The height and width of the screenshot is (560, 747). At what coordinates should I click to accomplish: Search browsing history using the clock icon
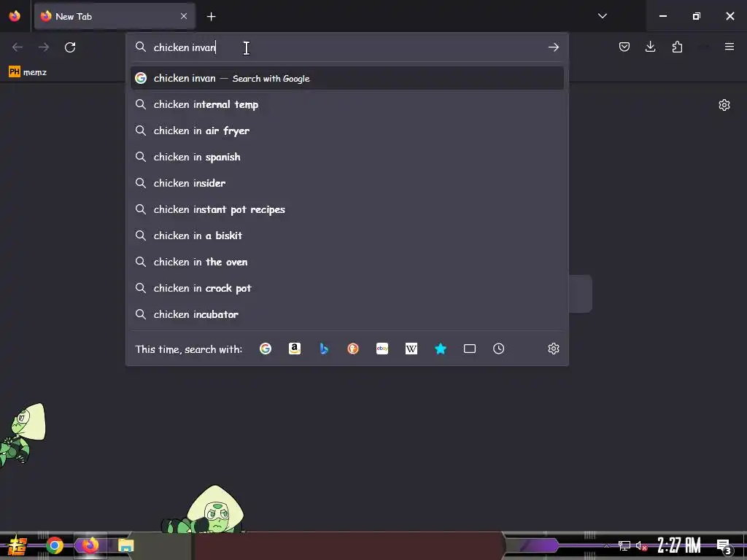click(x=499, y=349)
